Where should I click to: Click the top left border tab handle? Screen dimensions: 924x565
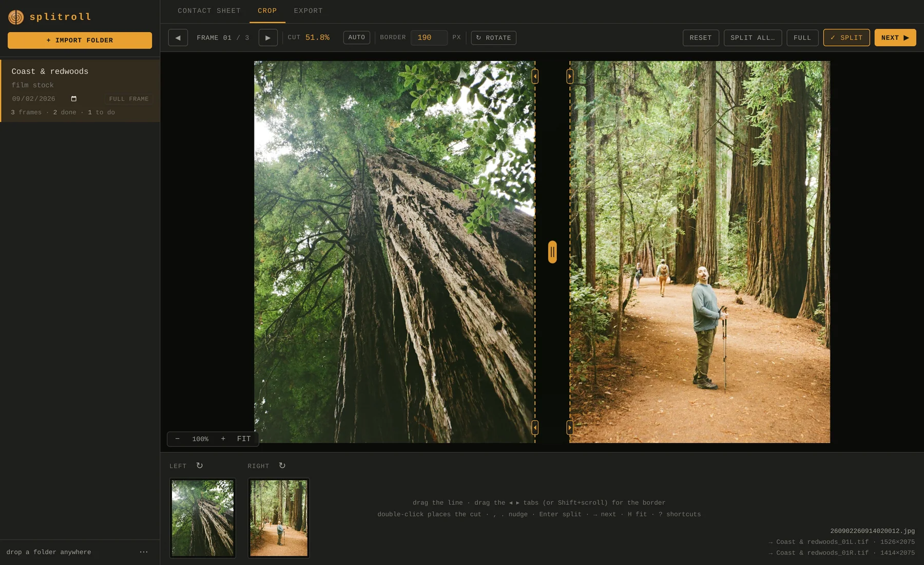[x=535, y=77]
